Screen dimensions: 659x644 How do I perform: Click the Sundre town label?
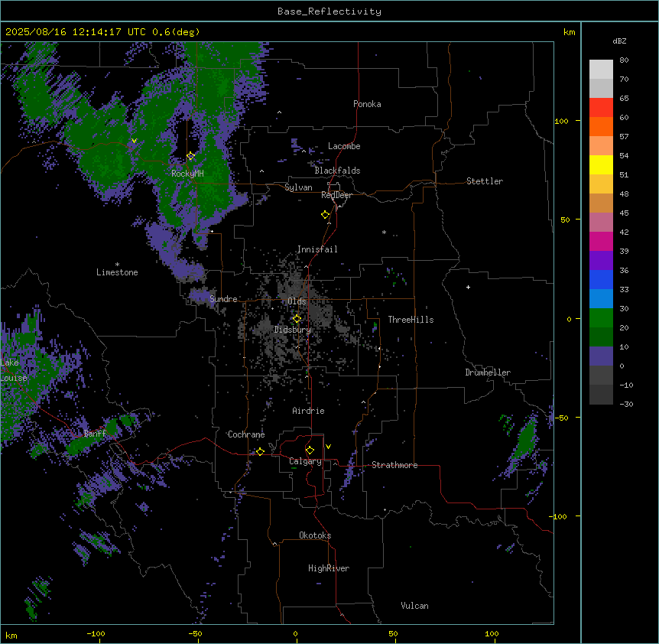[x=223, y=299]
